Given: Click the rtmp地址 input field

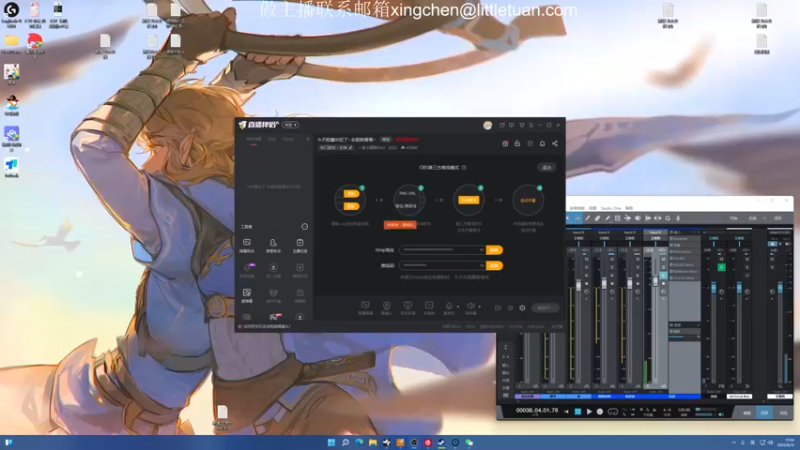Looking at the screenshot, I should pos(442,250).
